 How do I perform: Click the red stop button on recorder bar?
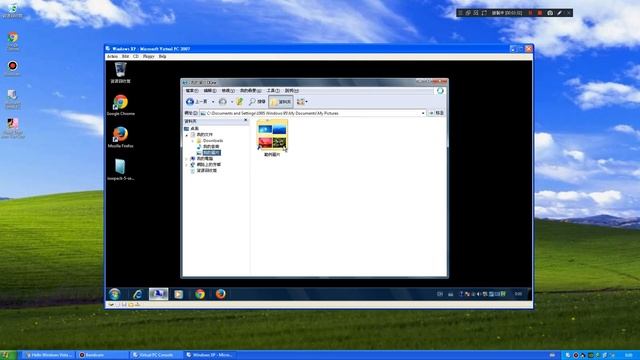[x=540, y=13]
